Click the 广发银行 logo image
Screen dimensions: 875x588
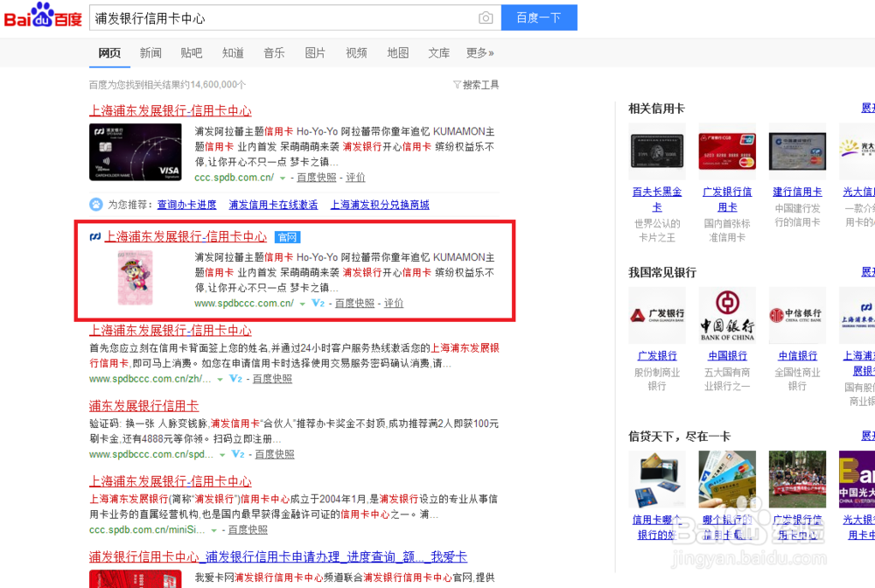pos(657,315)
